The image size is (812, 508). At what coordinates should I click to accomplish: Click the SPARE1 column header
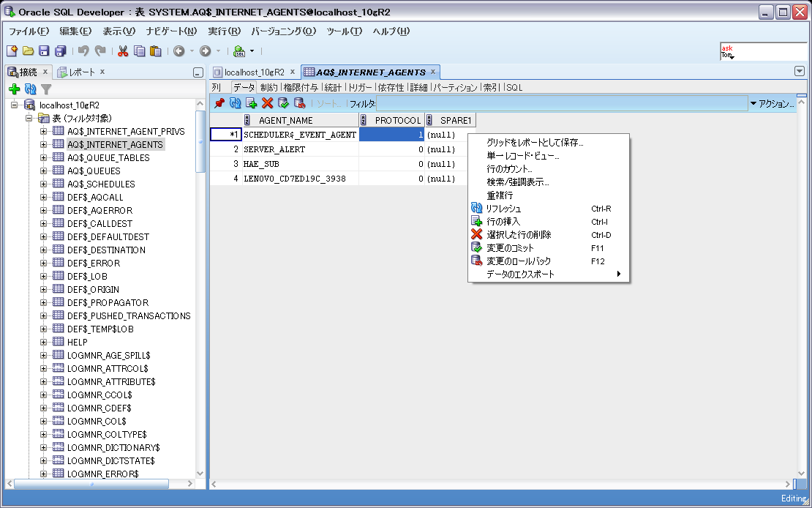point(451,120)
